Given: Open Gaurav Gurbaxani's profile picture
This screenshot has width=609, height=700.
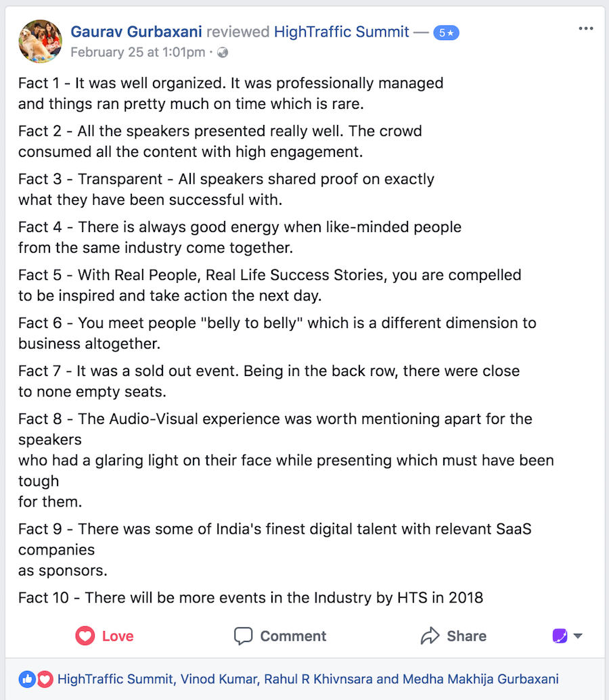Looking at the screenshot, I should pos(40,41).
